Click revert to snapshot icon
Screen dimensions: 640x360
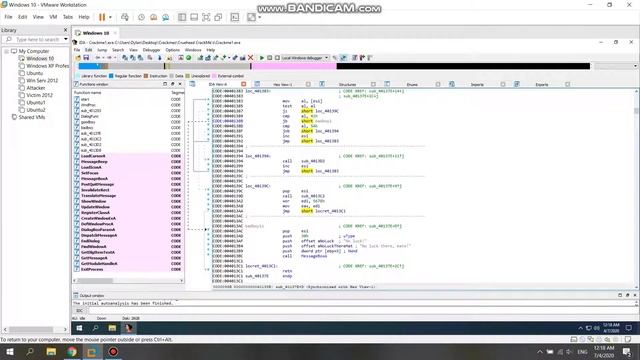click(x=153, y=17)
